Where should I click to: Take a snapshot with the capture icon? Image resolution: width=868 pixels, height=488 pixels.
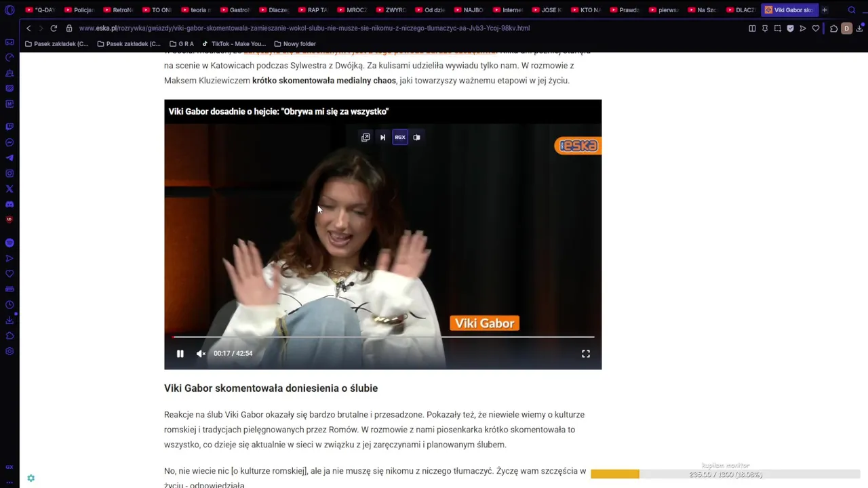click(x=778, y=28)
